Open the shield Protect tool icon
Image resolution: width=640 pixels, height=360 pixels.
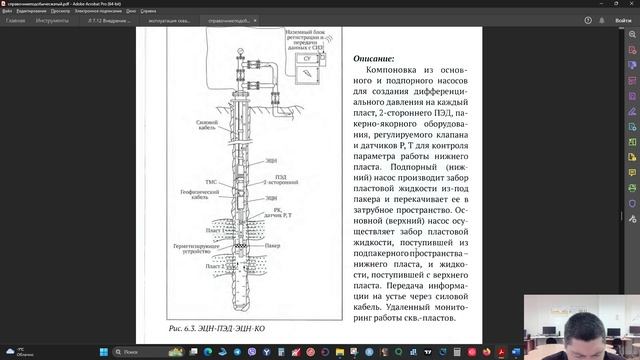point(632,203)
